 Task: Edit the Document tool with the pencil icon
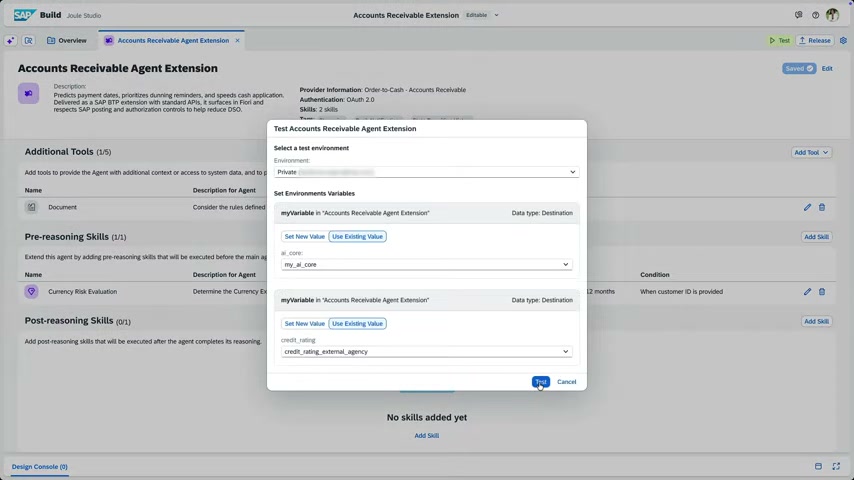click(x=807, y=207)
